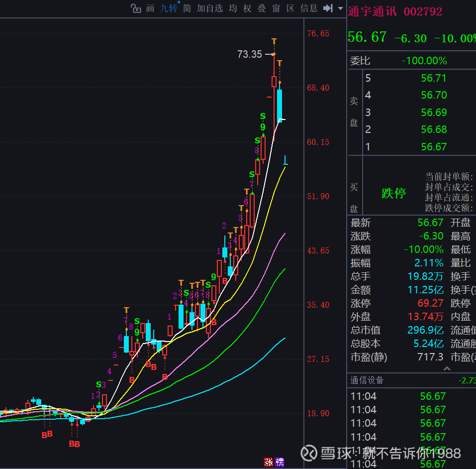The width and height of the screenshot is (476, 469).
Task: Click the 通信设备 sector link
Action: pyautogui.click(x=367, y=380)
